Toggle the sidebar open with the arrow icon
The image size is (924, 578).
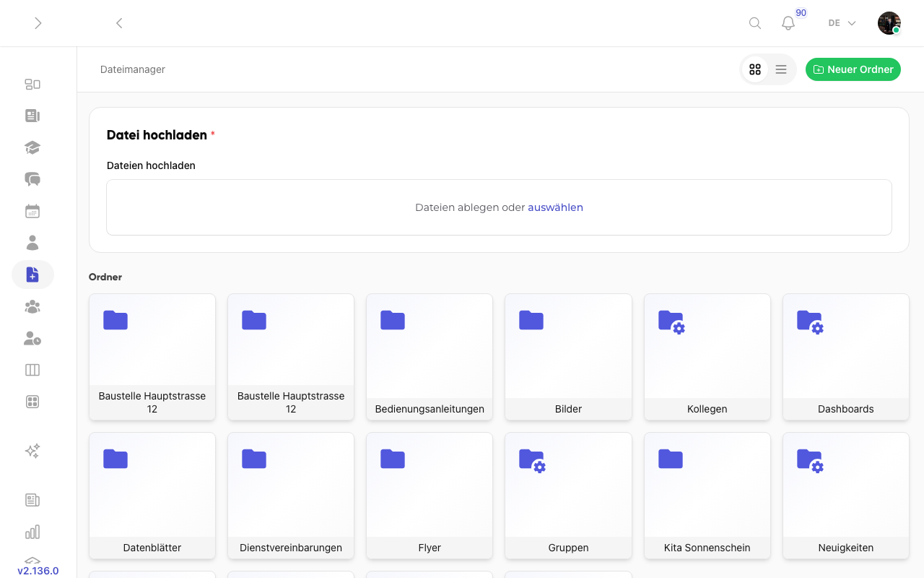click(x=38, y=23)
